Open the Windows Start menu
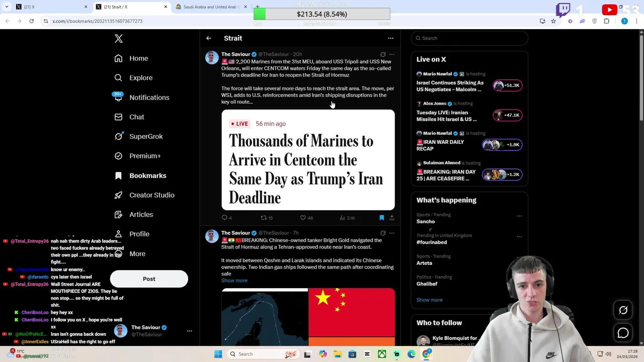Screen dimensions: 644x362 point(218,354)
